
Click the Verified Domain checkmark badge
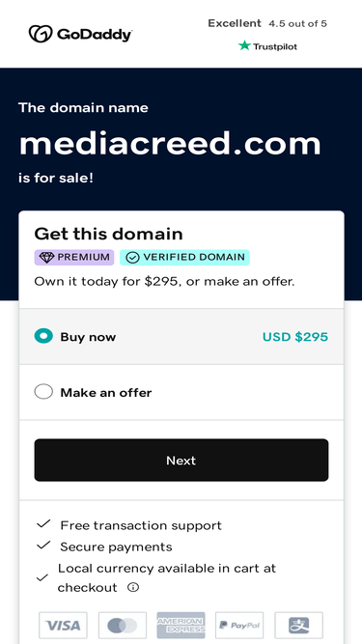pyautogui.click(x=184, y=258)
